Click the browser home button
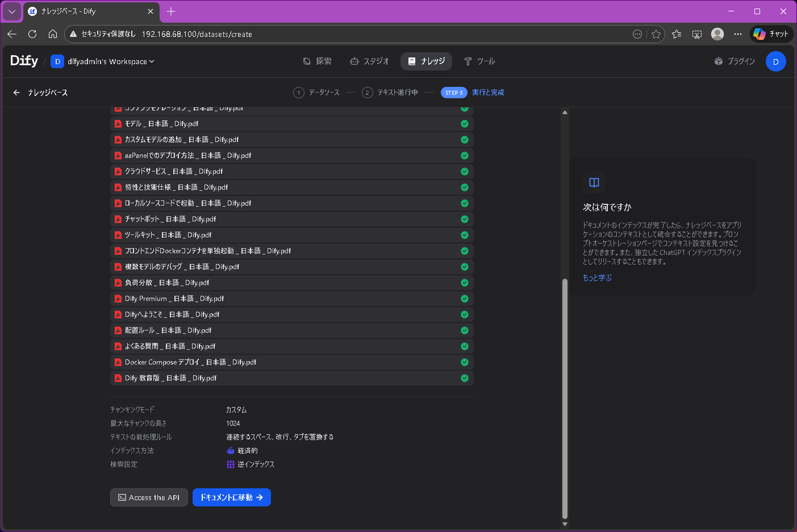This screenshot has width=797, height=532. pos(53,34)
